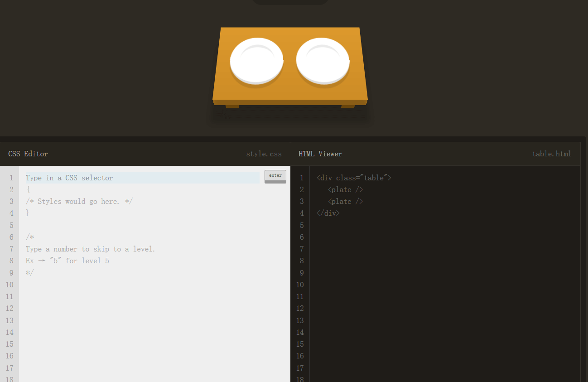Click the right leg of the table
This screenshot has height=382, width=588.
(x=347, y=106)
